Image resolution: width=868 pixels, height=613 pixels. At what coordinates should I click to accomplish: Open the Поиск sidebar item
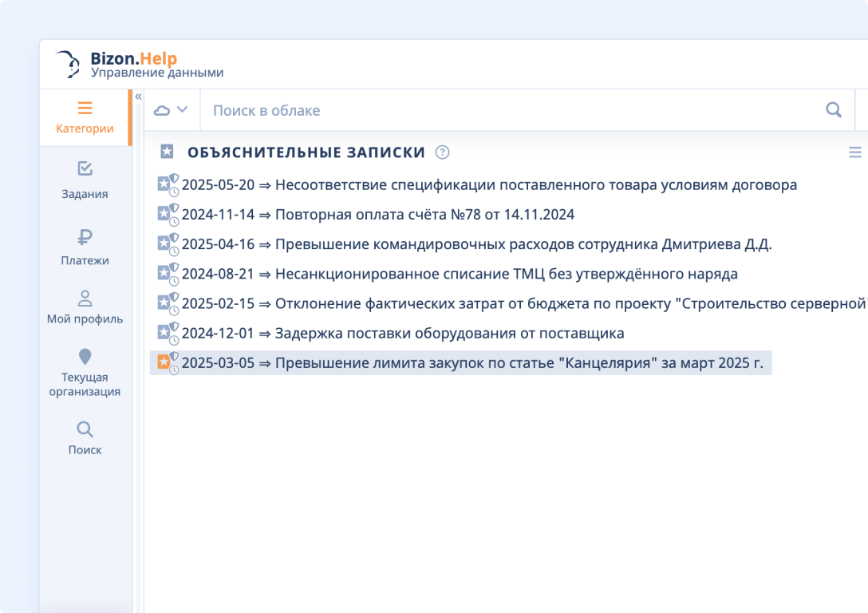pos(85,427)
